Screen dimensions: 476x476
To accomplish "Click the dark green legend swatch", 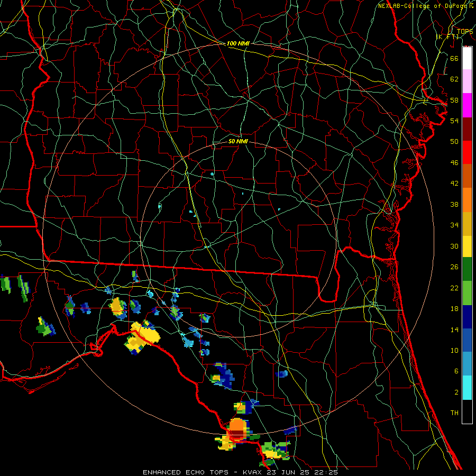I will (x=467, y=269).
